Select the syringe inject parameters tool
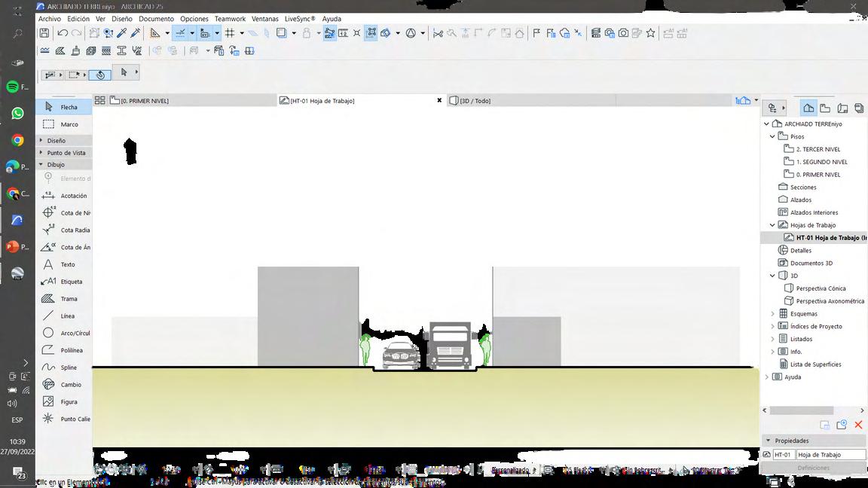This screenshot has height=488, width=868. click(x=135, y=33)
